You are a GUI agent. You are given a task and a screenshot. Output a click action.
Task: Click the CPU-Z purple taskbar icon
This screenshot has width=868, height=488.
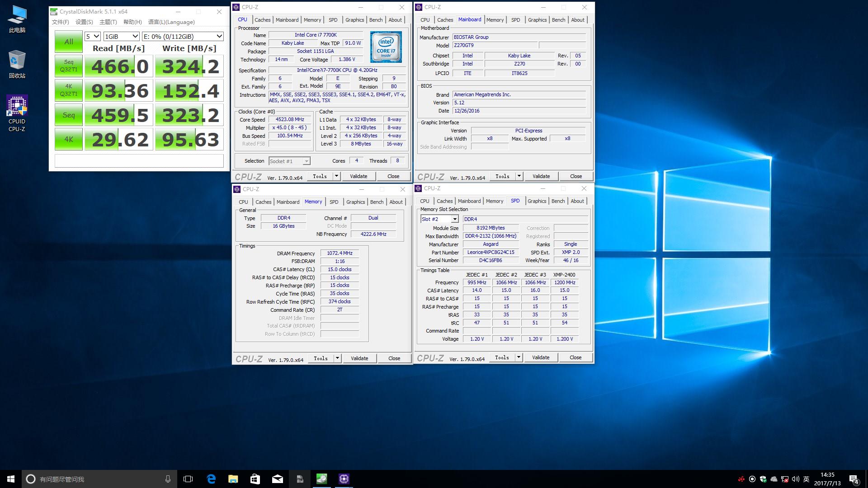(x=344, y=479)
